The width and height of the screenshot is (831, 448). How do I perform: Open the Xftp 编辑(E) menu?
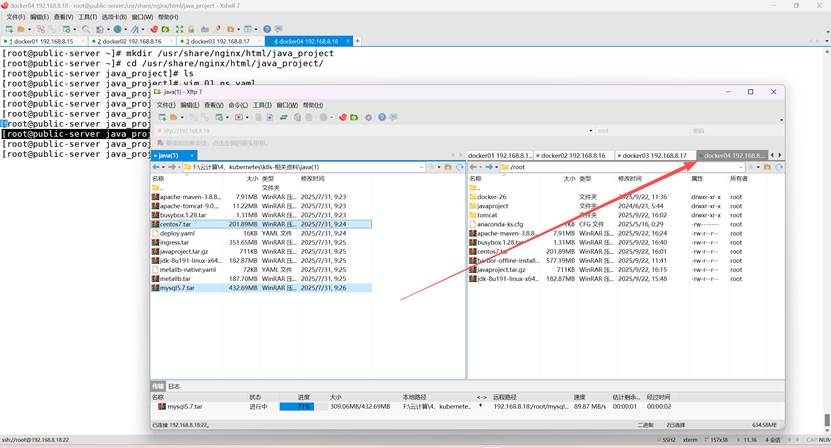190,105
